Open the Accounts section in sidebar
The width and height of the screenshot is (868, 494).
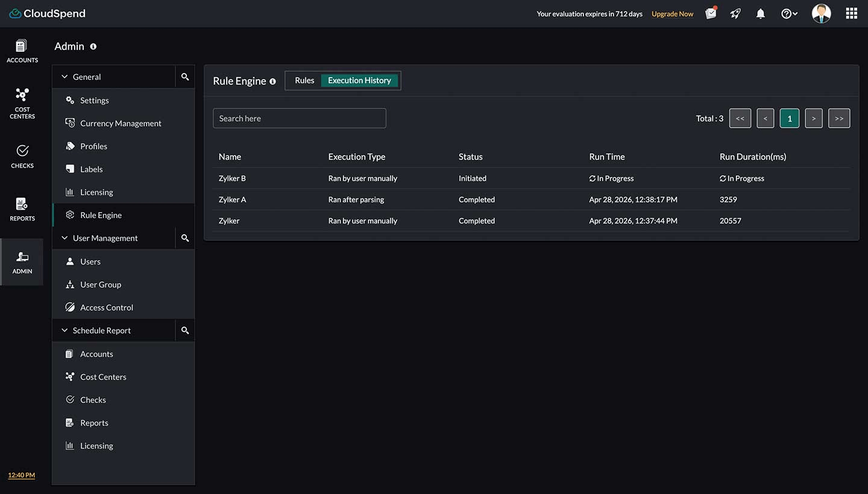coord(22,51)
